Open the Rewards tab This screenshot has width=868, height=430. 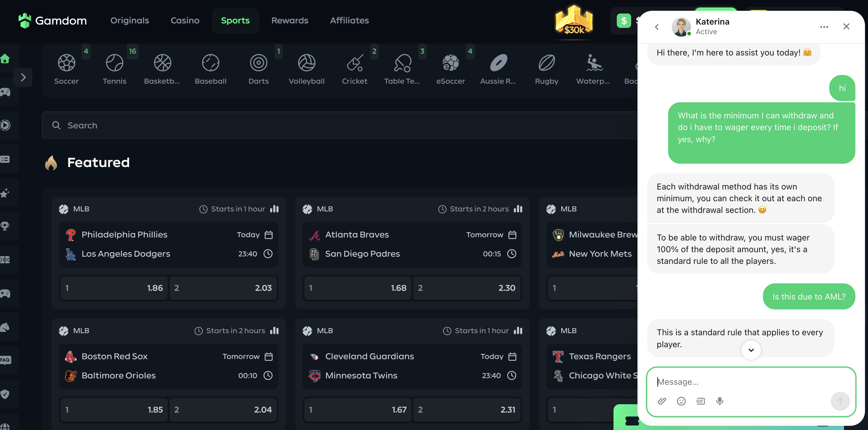[x=290, y=20]
